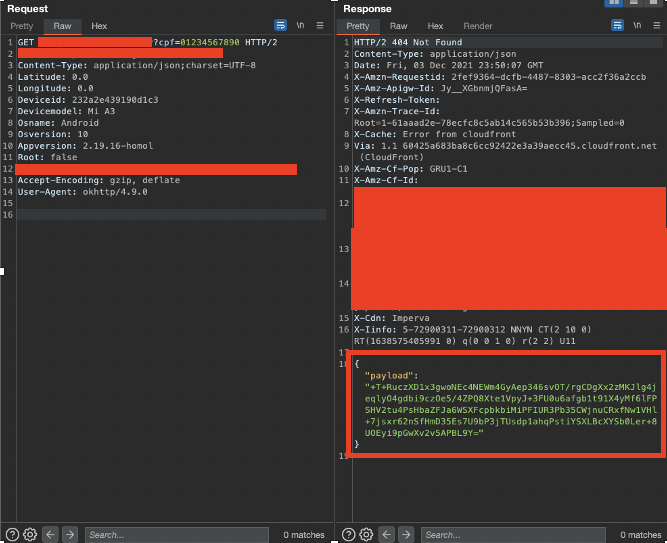Switch Request view to Pretty tab

click(x=22, y=26)
